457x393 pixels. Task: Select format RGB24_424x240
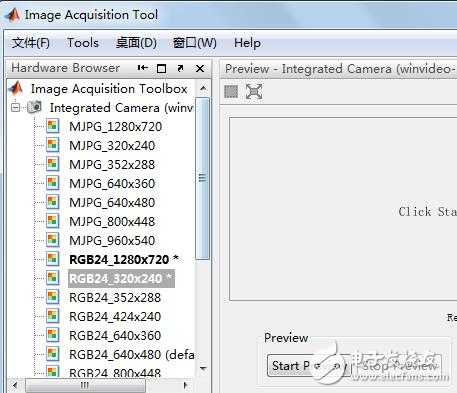click(115, 317)
